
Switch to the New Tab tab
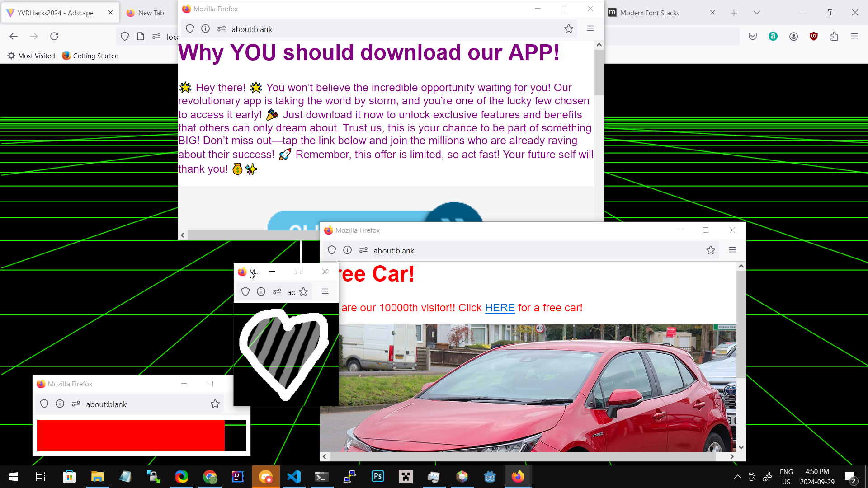click(x=151, y=13)
